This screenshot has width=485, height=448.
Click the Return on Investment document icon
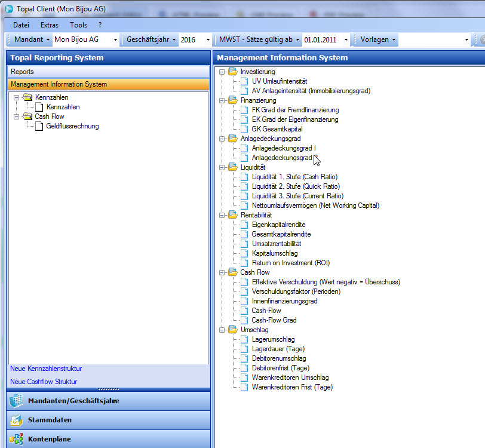click(x=244, y=263)
